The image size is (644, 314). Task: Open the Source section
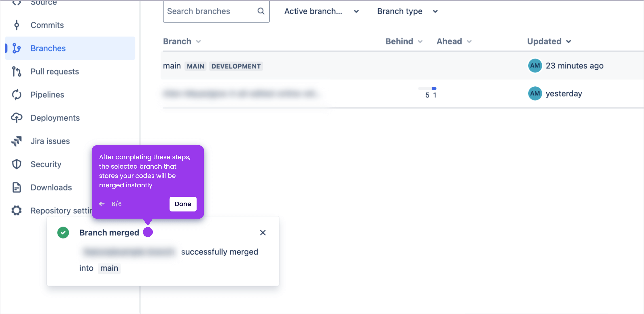(x=44, y=2)
